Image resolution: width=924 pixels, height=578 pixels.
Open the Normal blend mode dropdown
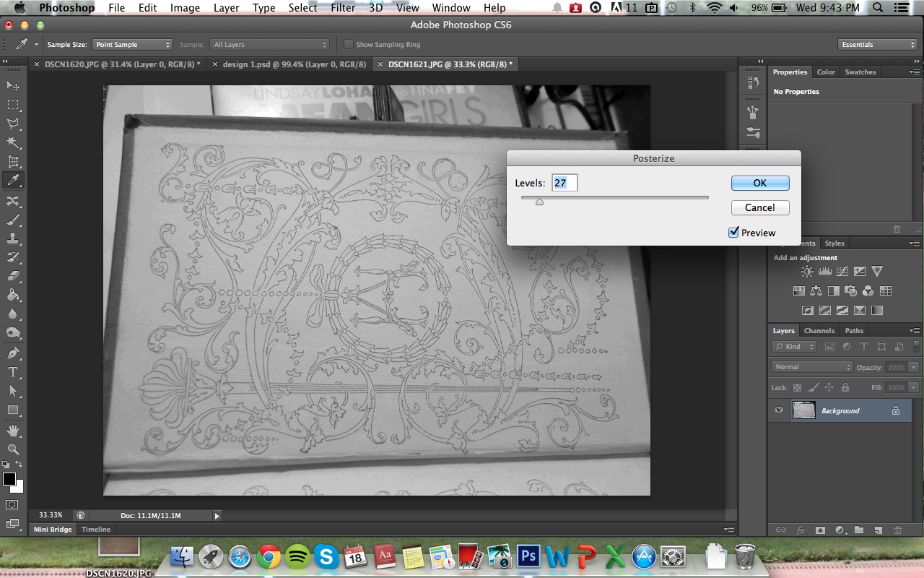coord(812,367)
